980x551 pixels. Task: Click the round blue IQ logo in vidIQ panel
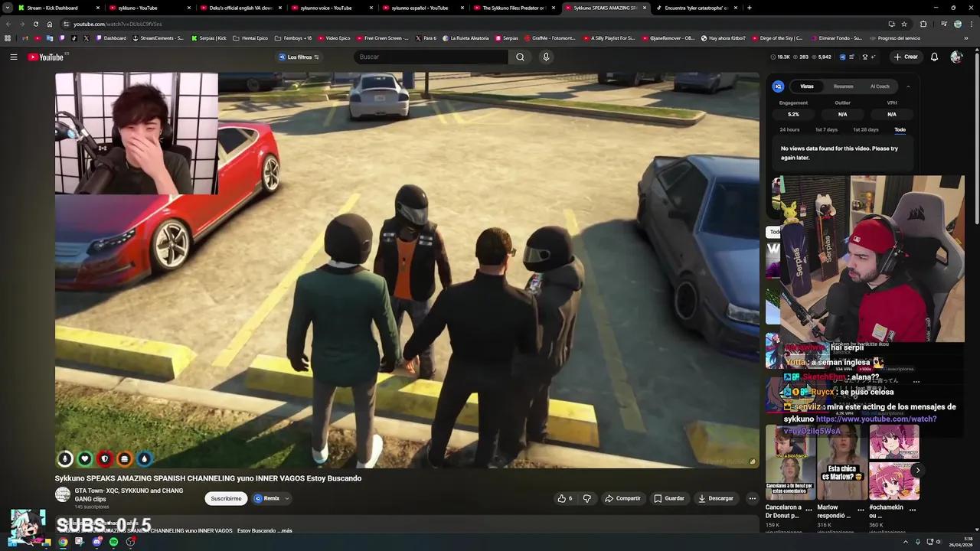[x=778, y=86]
